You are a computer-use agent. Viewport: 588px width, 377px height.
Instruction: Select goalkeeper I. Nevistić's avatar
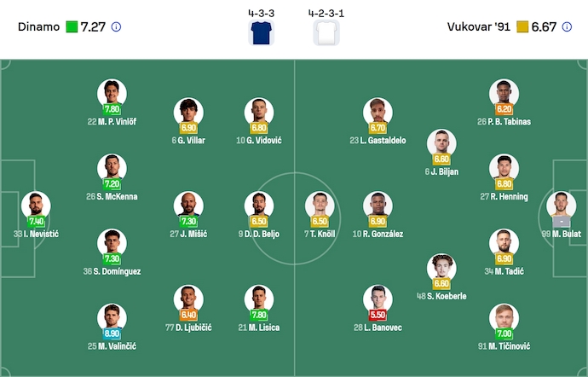point(36,206)
